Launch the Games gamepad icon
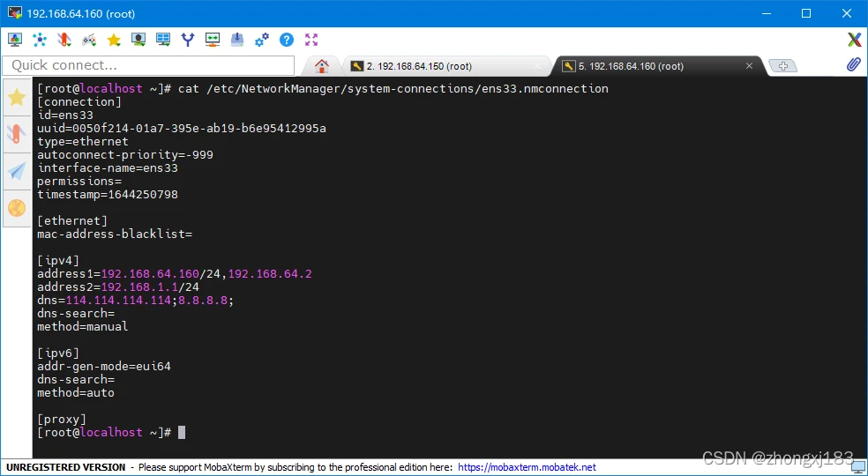 coord(89,40)
